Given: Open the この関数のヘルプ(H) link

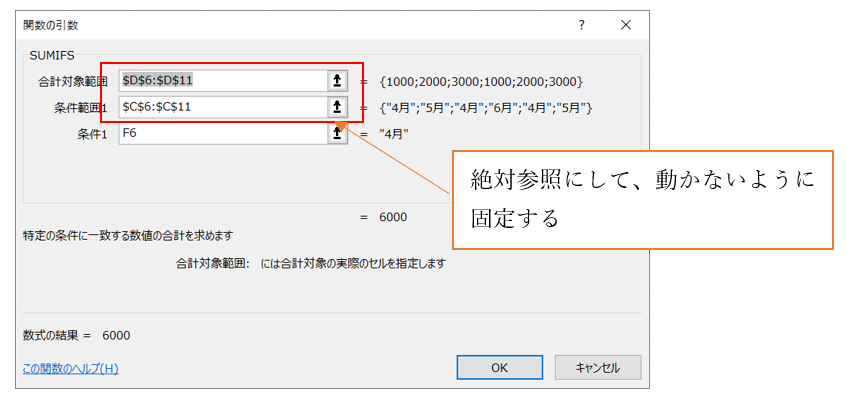Looking at the screenshot, I should [x=70, y=368].
